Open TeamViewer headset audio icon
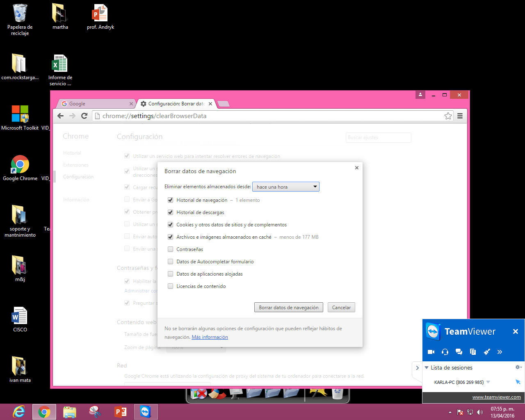 coord(445,352)
